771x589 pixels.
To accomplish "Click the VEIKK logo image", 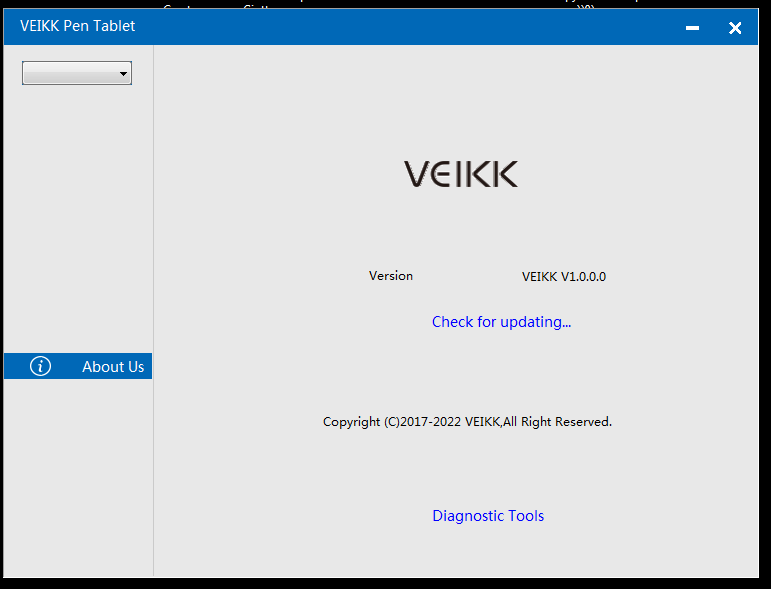I will tap(461, 174).
